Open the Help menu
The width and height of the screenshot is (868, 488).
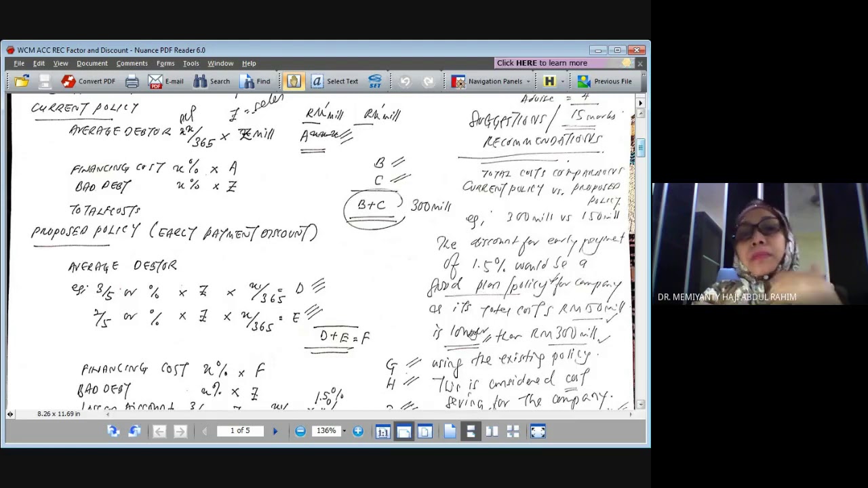click(249, 63)
